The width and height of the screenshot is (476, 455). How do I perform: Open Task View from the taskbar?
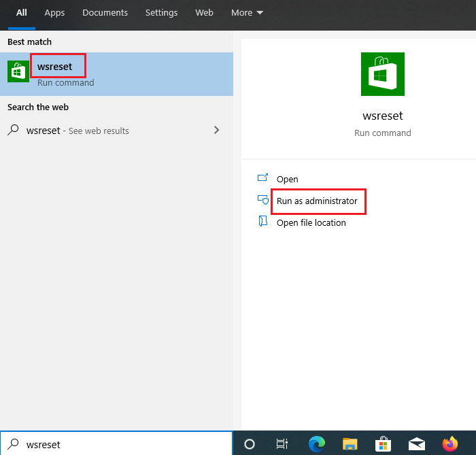point(282,444)
